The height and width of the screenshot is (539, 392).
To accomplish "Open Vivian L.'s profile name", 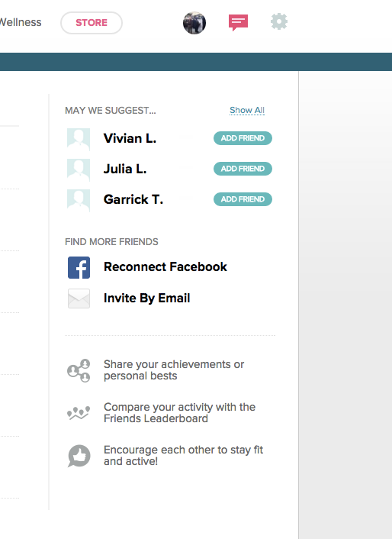I will 130,138.
